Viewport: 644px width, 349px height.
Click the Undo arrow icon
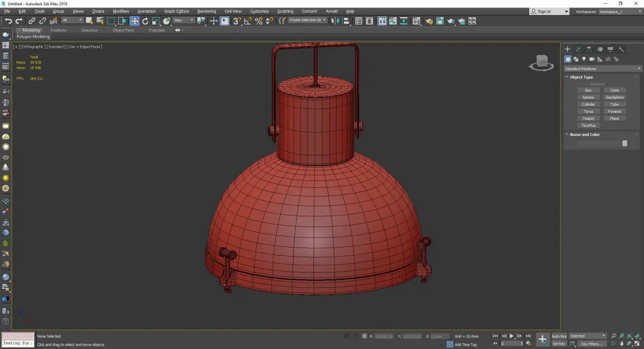tap(8, 21)
